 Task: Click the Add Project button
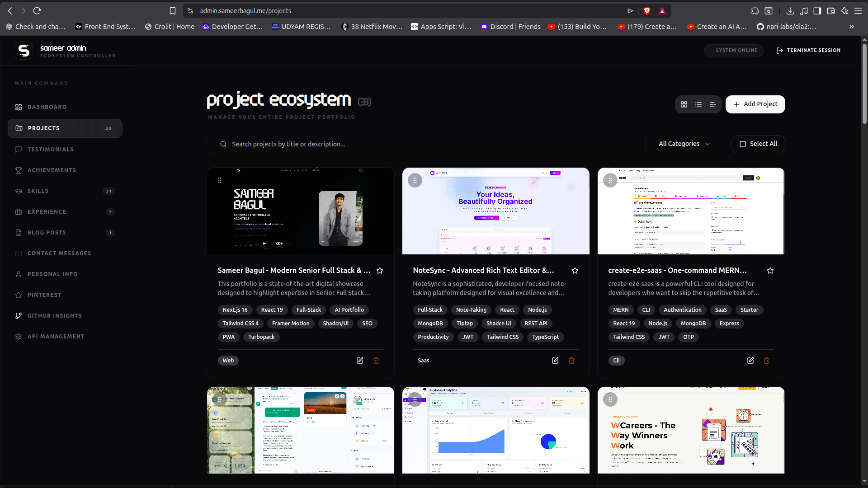[755, 104]
